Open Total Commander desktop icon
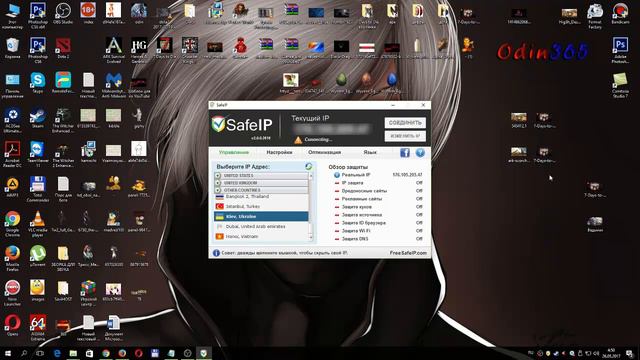This screenshot has width=640, height=360. (38, 189)
